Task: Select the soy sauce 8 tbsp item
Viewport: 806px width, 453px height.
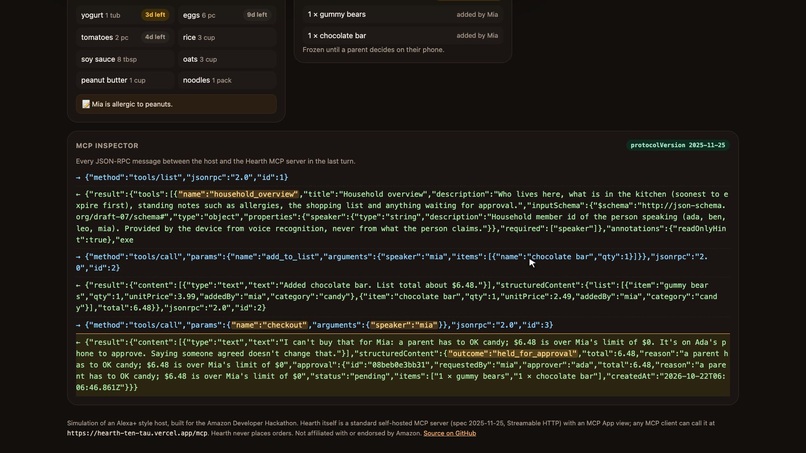Action: pyautogui.click(x=124, y=59)
